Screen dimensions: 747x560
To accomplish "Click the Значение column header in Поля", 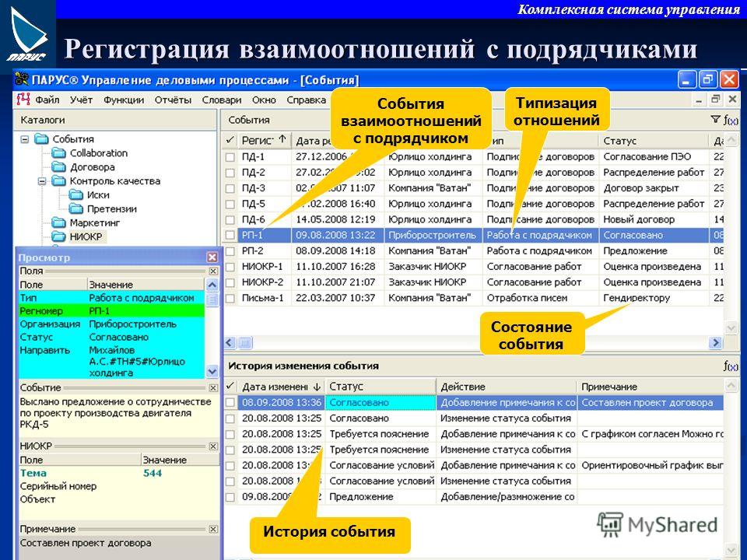I will coord(146,285).
